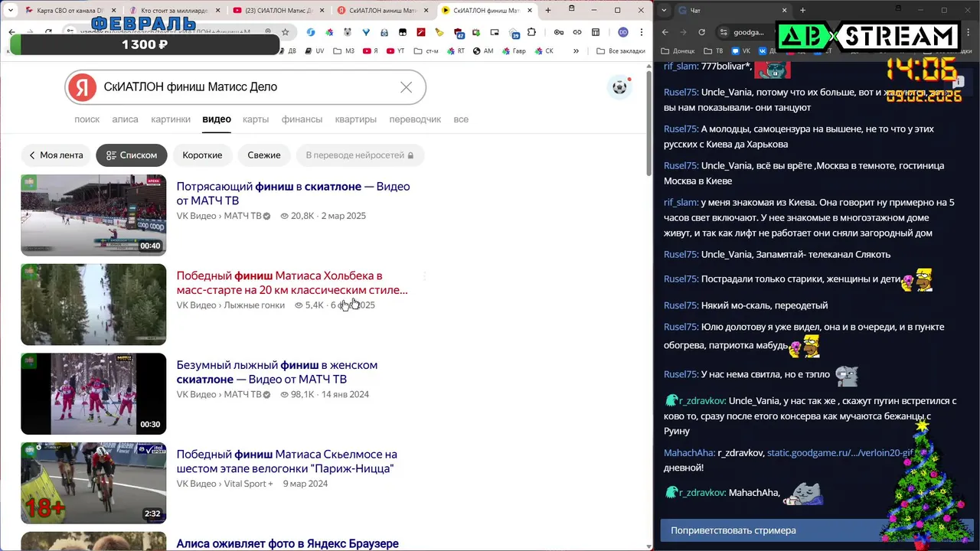Open the VK bookmark in chat window
980x551 pixels.
pos(742,51)
